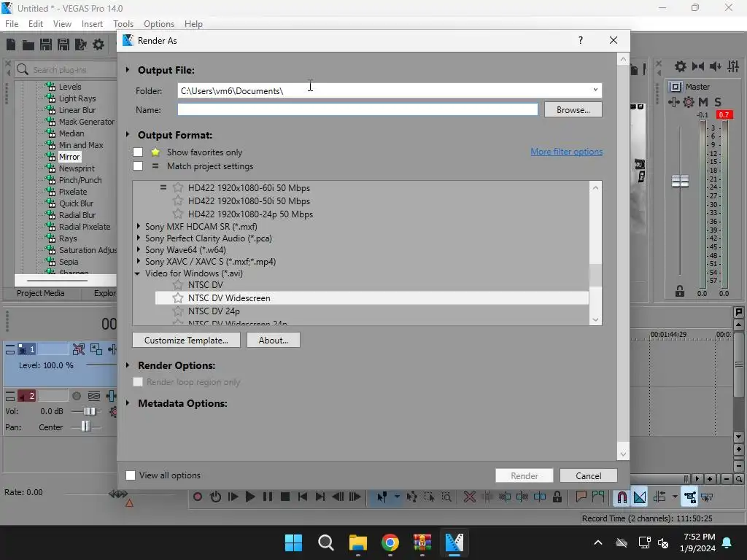The height and width of the screenshot is (560, 747).
Task: Expand Sony Perfect Clarity Audio (*.pca)
Action: [x=139, y=238]
